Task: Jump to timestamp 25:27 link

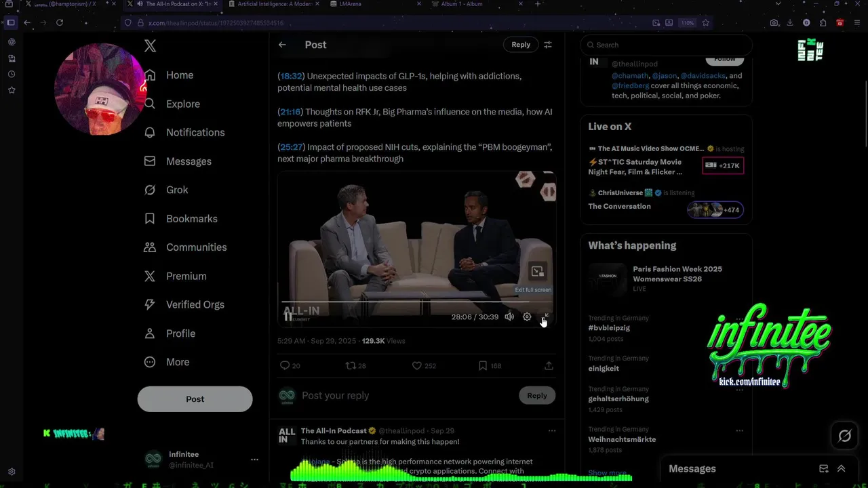Action: click(291, 147)
